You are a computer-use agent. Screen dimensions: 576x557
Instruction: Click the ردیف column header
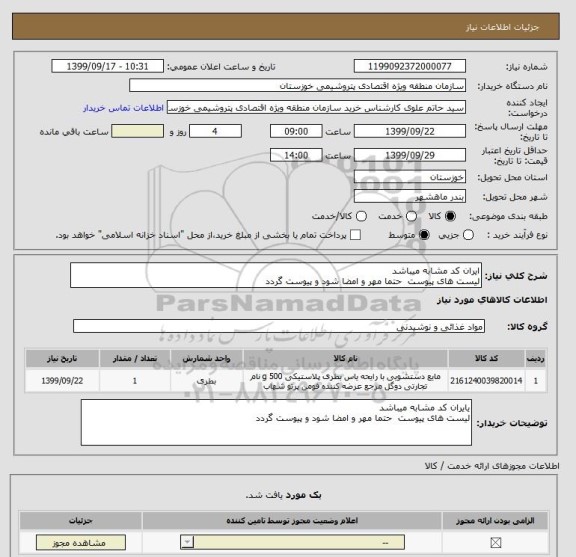pyautogui.click(x=536, y=359)
